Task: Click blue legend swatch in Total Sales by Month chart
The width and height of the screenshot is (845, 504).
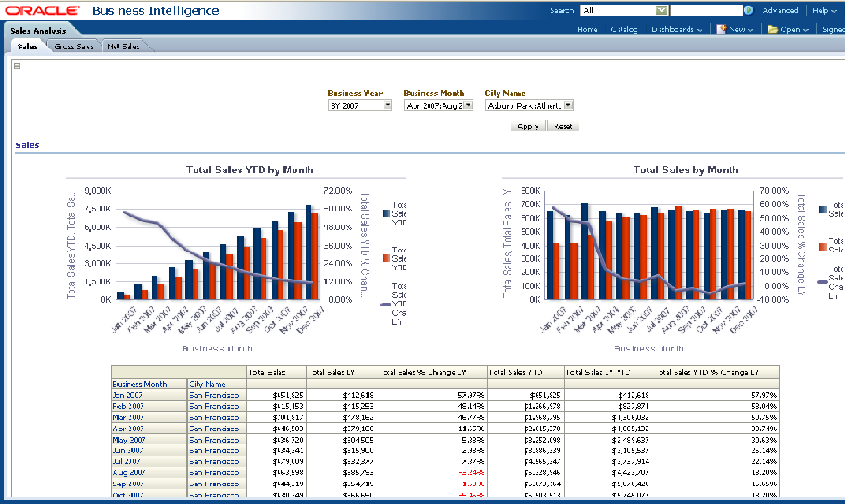Action: click(823, 210)
